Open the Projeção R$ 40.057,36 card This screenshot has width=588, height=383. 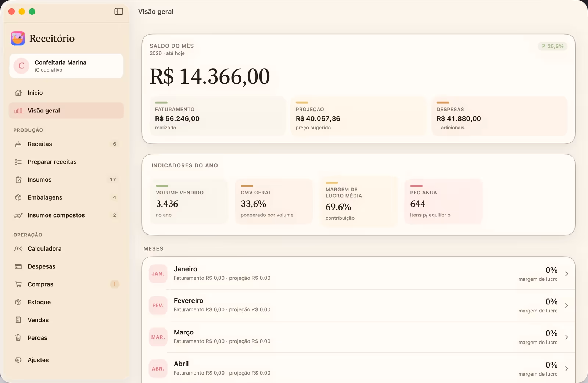[x=358, y=116]
